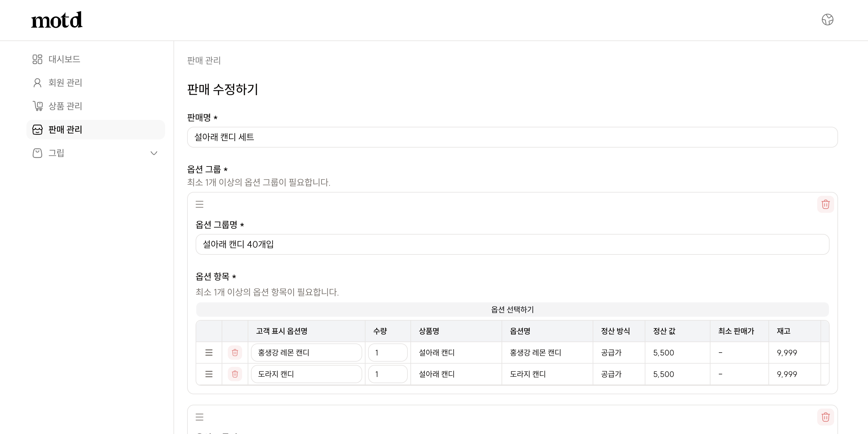Click the 옵션 선택하기 button
The height and width of the screenshot is (434, 868).
click(512, 310)
